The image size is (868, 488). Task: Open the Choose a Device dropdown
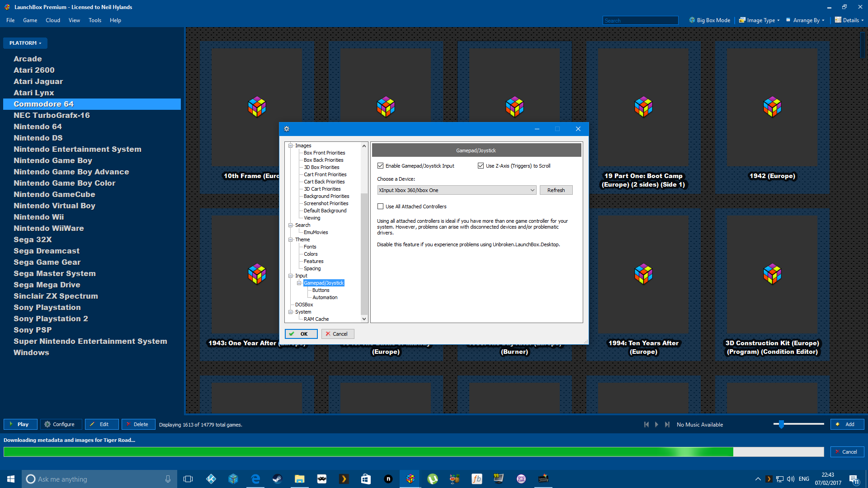click(x=457, y=190)
